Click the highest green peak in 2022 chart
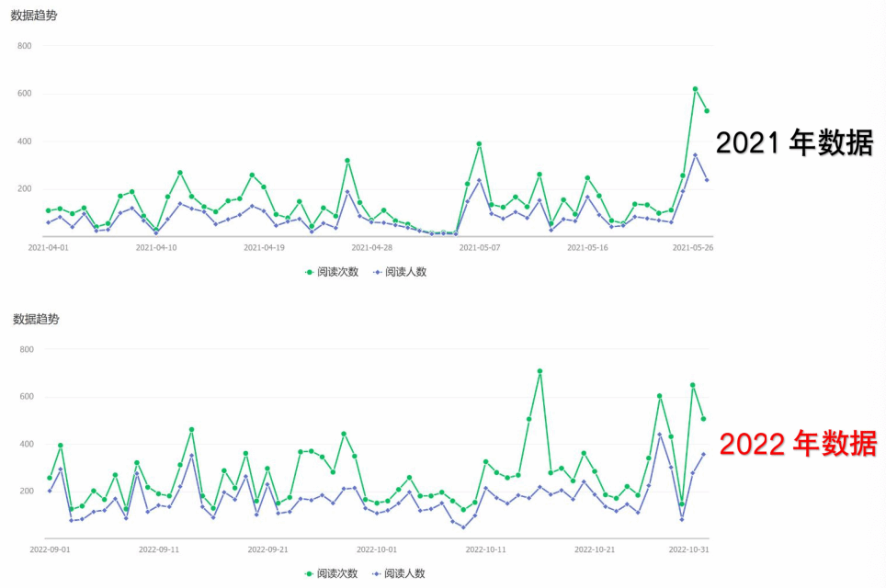Screen dimensions: 886x588 pyautogui.click(x=540, y=371)
